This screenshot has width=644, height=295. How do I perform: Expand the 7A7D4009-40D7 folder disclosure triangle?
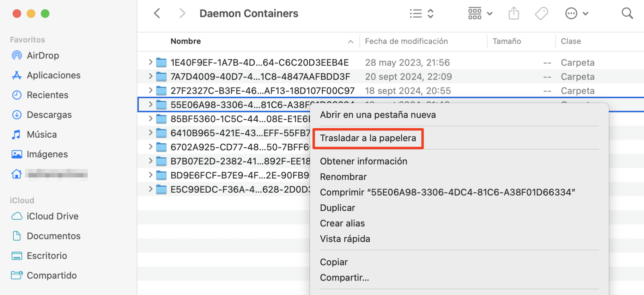(150, 76)
